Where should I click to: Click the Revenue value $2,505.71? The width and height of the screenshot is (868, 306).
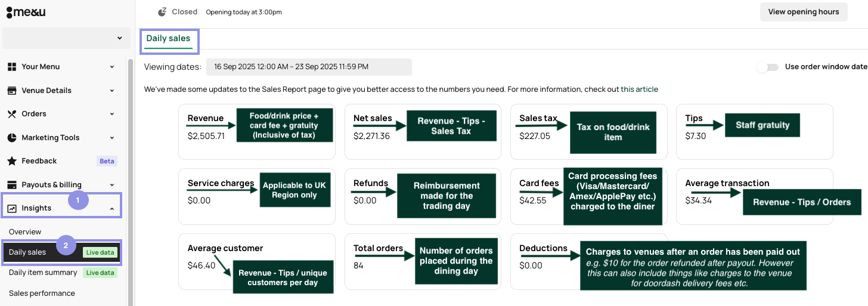pos(206,136)
